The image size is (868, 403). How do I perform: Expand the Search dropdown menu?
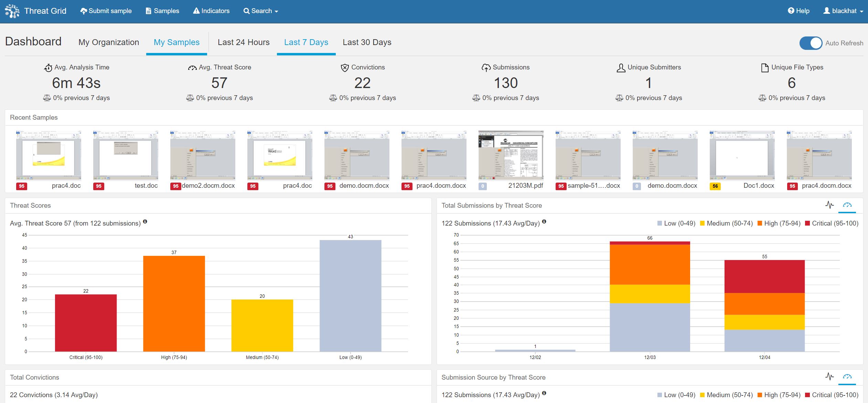click(x=261, y=11)
